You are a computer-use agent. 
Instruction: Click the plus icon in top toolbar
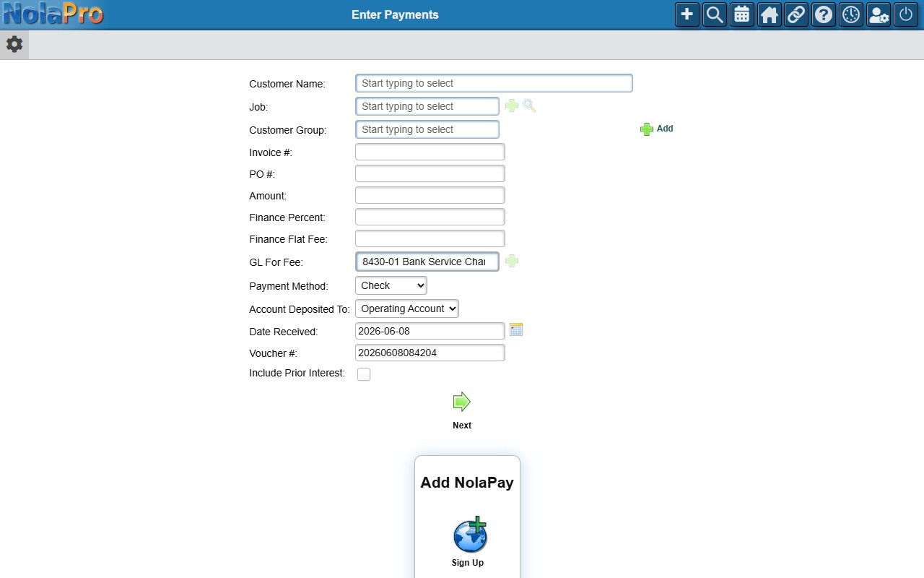(687, 14)
